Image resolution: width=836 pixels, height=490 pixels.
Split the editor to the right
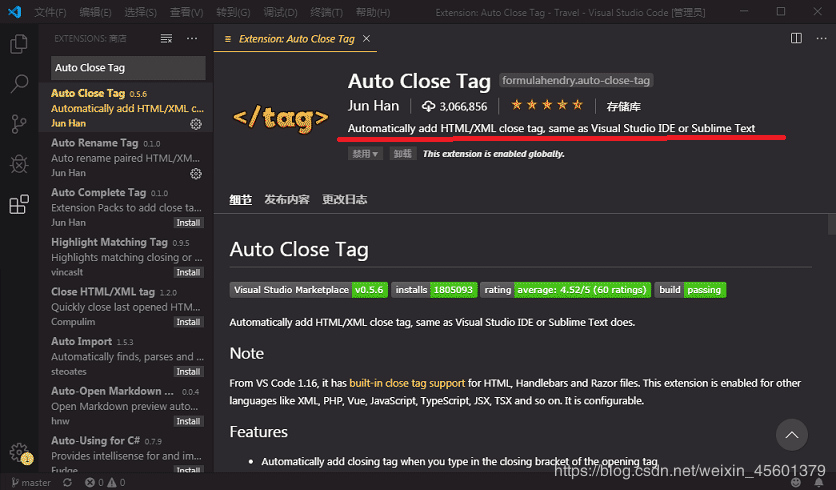[x=796, y=38]
